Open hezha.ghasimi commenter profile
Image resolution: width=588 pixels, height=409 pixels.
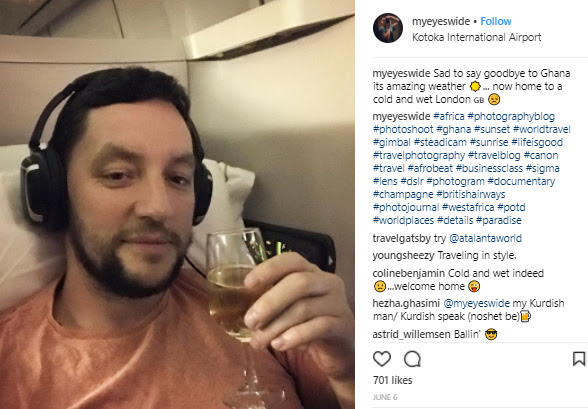(406, 303)
